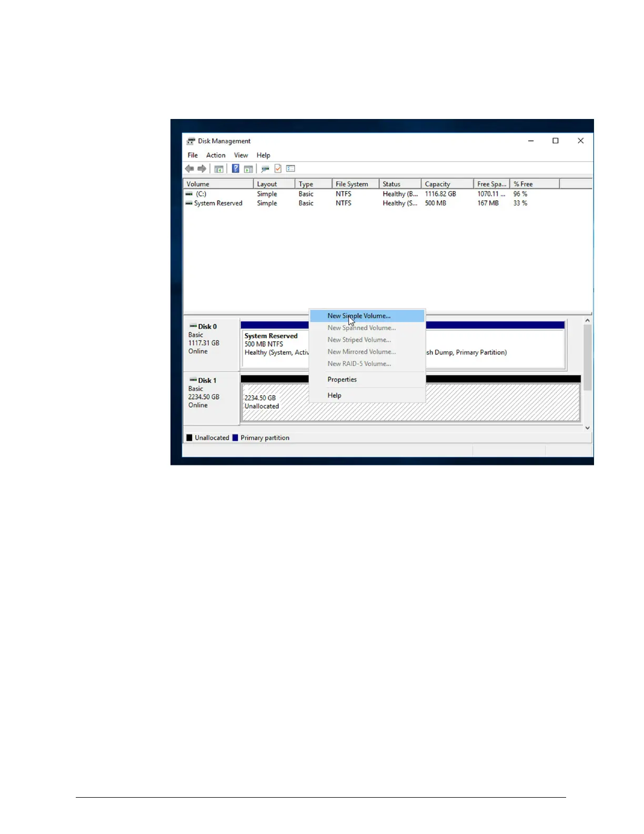The height and width of the screenshot is (834, 644).
Task: Select System Reserved 500 MB NTFS partition
Action: tap(276, 349)
